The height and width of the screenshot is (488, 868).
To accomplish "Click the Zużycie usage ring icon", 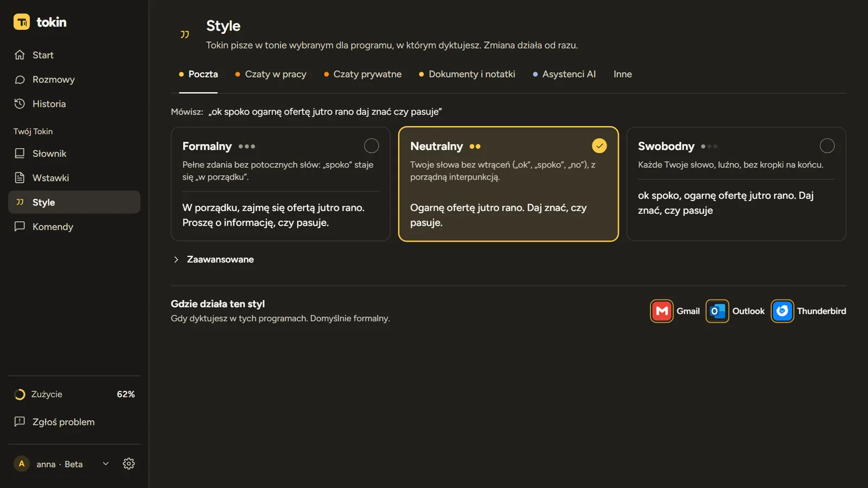I will pyautogui.click(x=20, y=394).
